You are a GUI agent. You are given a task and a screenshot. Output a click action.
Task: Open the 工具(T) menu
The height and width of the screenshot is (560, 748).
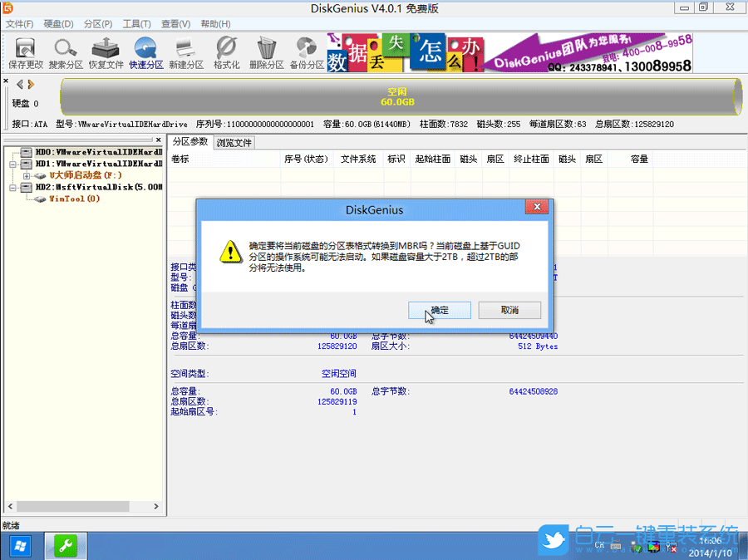pos(136,23)
